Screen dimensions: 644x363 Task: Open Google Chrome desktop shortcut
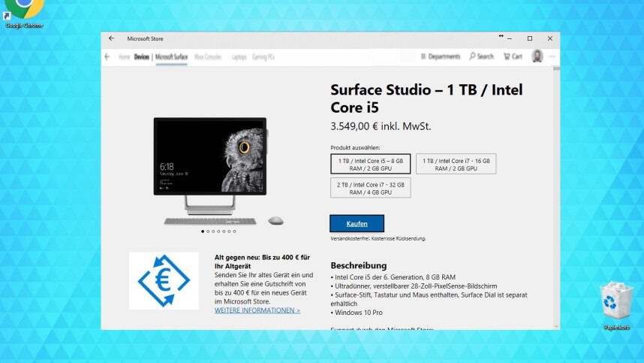click(x=24, y=14)
